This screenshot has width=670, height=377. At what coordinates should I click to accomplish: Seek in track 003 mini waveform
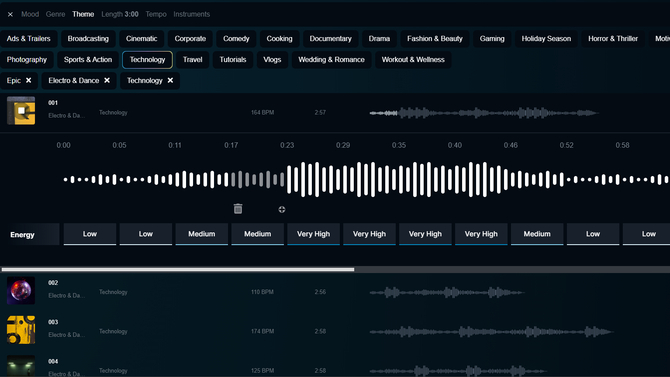pos(491,331)
